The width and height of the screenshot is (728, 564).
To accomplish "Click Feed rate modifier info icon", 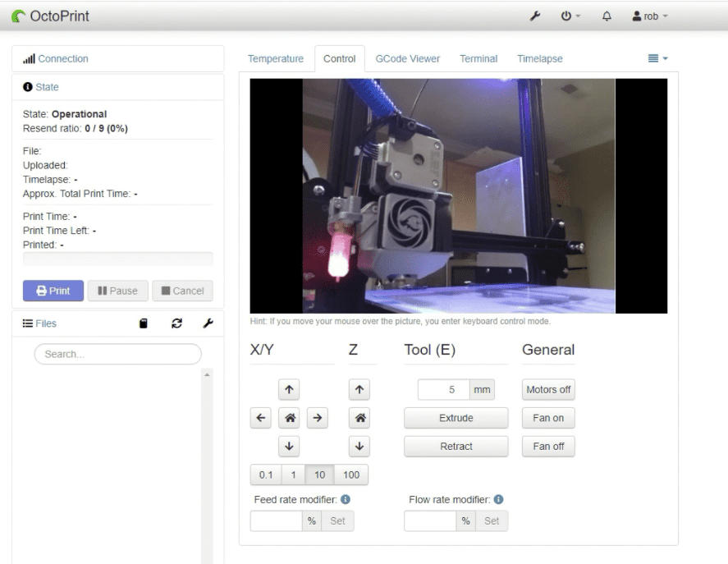I will tap(346, 499).
